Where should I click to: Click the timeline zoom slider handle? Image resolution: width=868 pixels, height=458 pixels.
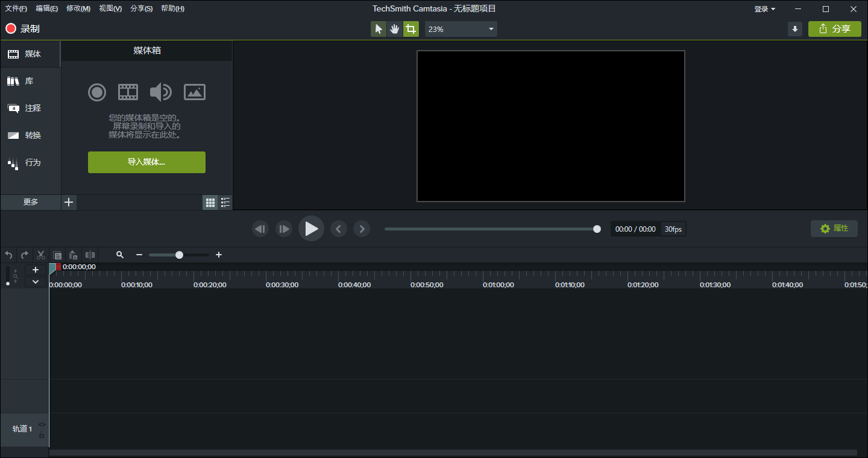179,255
